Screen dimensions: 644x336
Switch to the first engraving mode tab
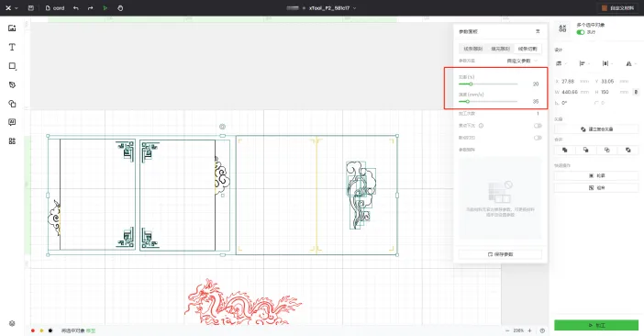[472, 49]
